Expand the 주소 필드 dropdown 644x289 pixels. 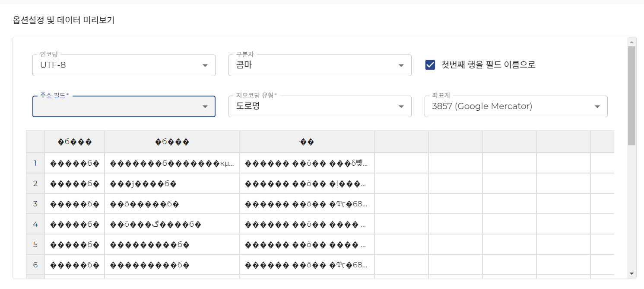pos(124,106)
